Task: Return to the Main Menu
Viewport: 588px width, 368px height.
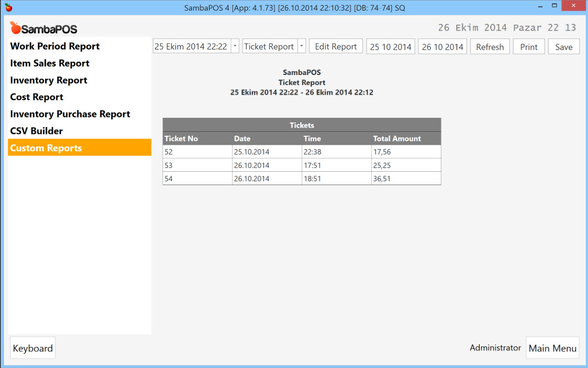Action: 552,347
